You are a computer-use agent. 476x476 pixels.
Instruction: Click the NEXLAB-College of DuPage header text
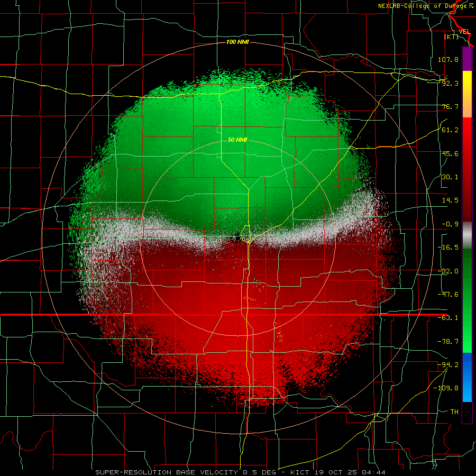426,6
